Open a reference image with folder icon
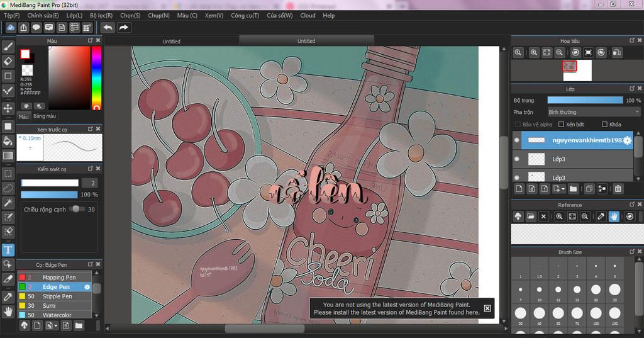Viewport: 644px width, 338px height. click(x=531, y=217)
